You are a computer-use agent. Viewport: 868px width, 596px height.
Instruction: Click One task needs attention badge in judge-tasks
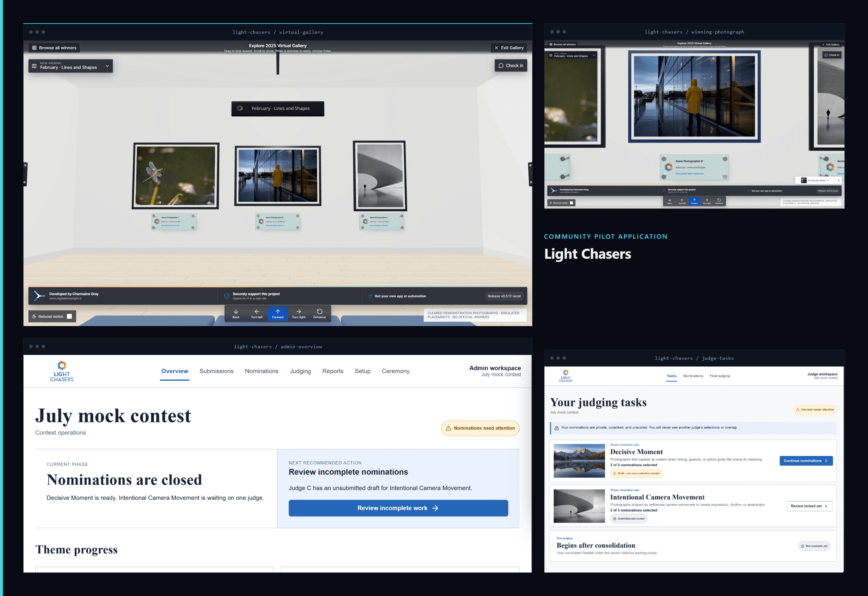tap(815, 410)
